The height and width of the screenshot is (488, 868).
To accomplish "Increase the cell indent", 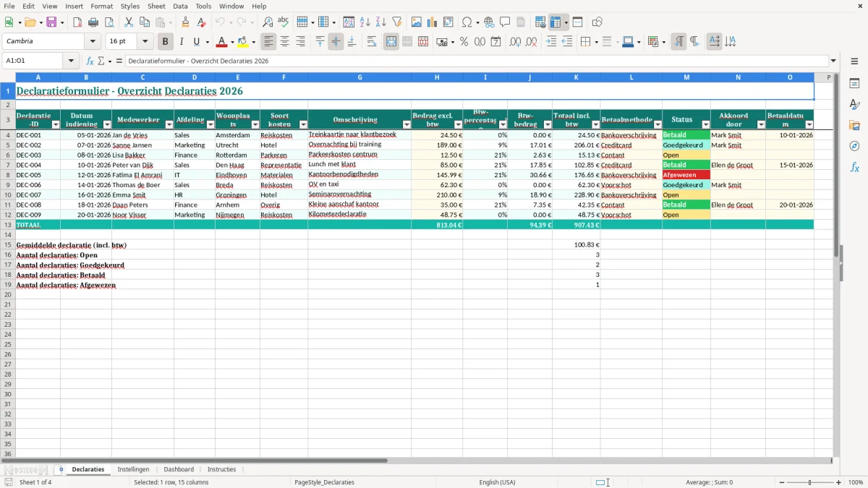I will pos(551,42).
